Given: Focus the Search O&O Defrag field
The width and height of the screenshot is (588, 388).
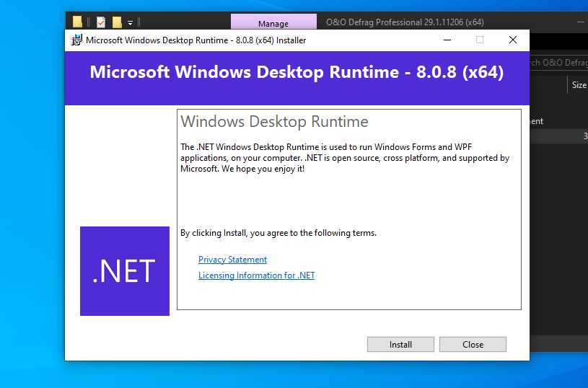Looking at the screenshot, I should coord(558,62).
